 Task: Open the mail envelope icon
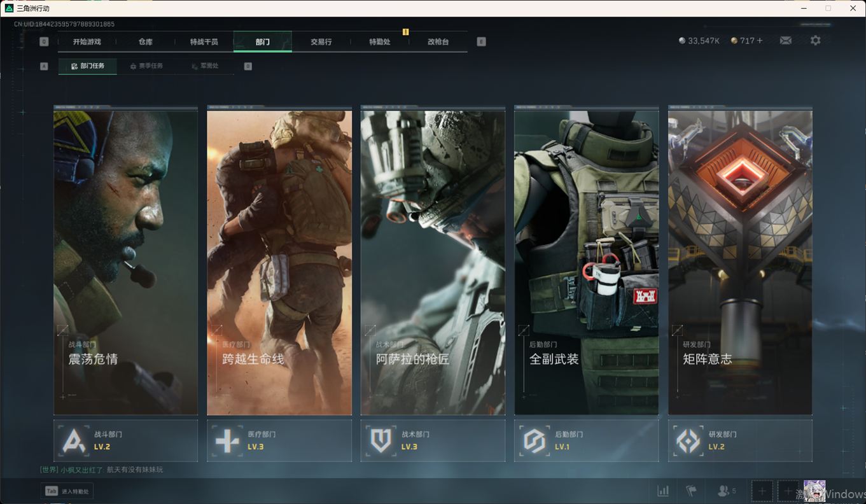[786, 41]
